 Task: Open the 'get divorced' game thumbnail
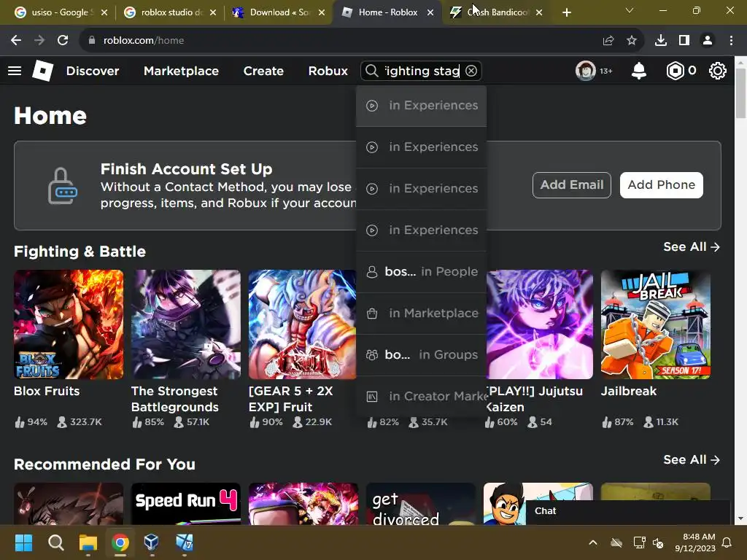(421, 504)
